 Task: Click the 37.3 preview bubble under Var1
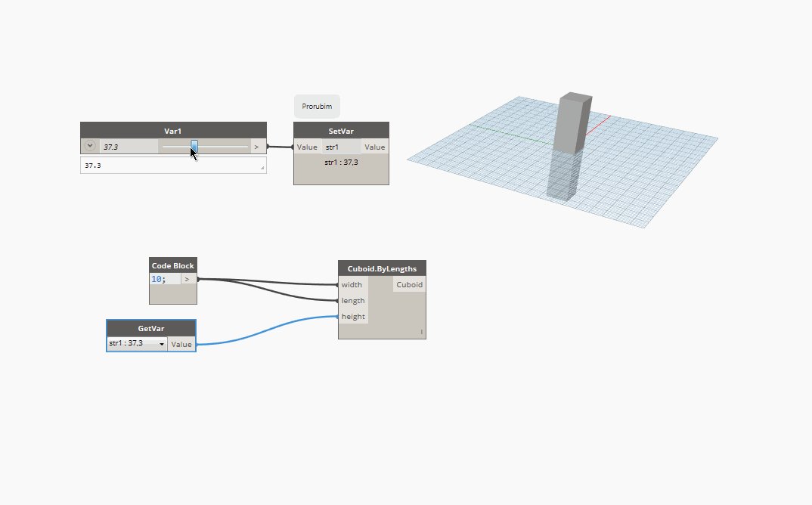[173, 166]
